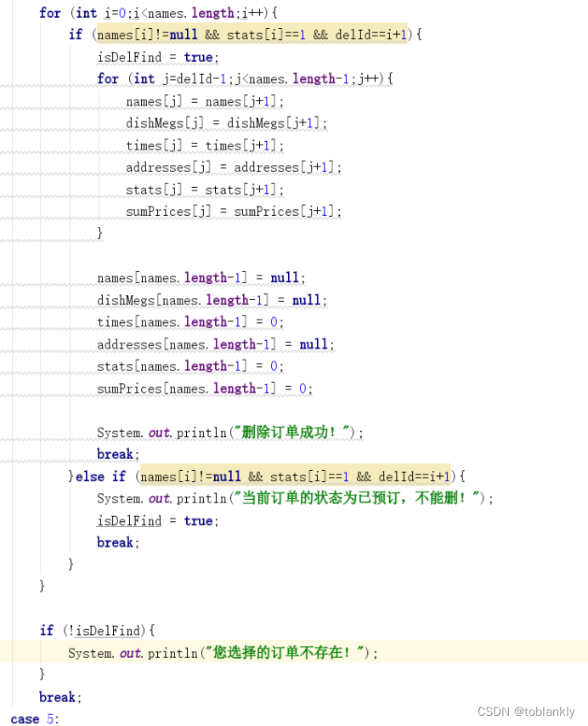Click the else if condition line
588x726 pixels.
(267, 476)
